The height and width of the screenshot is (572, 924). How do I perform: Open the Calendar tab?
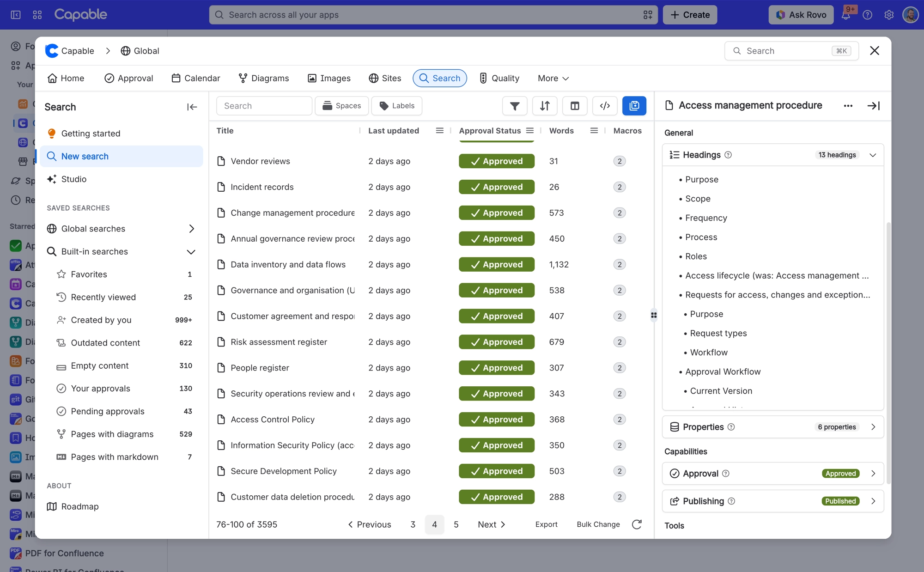click(195, 78)
